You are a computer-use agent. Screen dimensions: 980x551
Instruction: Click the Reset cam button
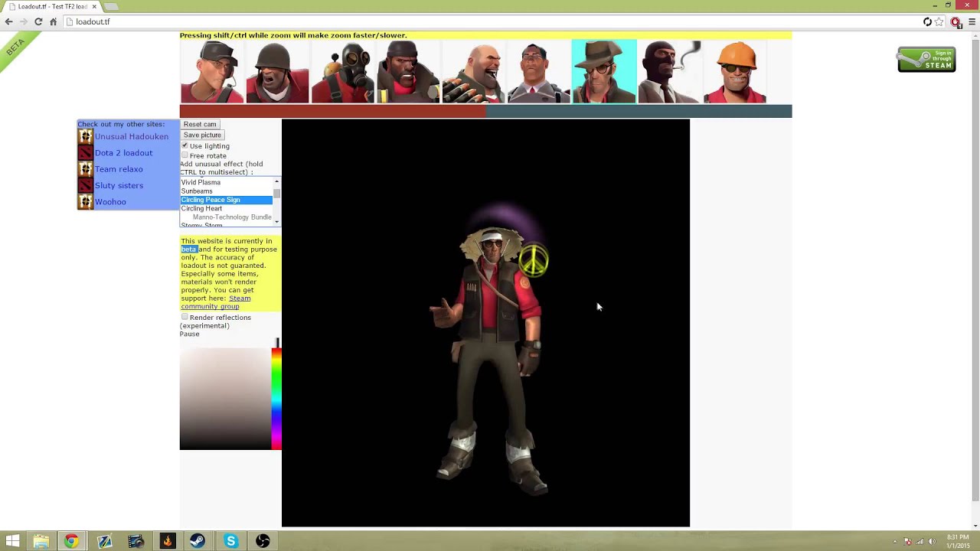click(200, 124)
